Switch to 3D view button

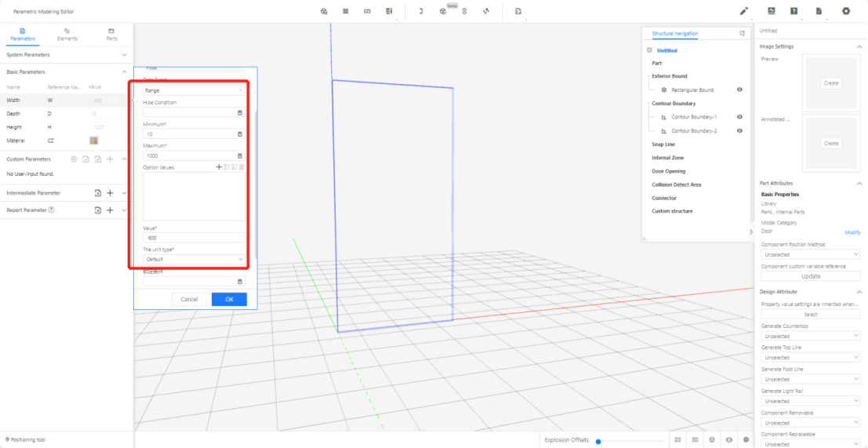pyautogui.click(x=694, y=440)
